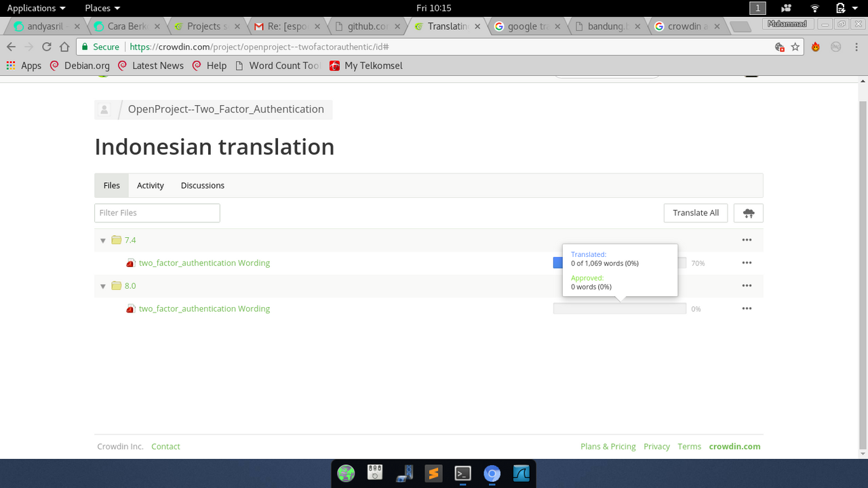This screenshot has height=488, width=868.
Task: Switch to the Discussions tab
Action: [x=203, y=186]
